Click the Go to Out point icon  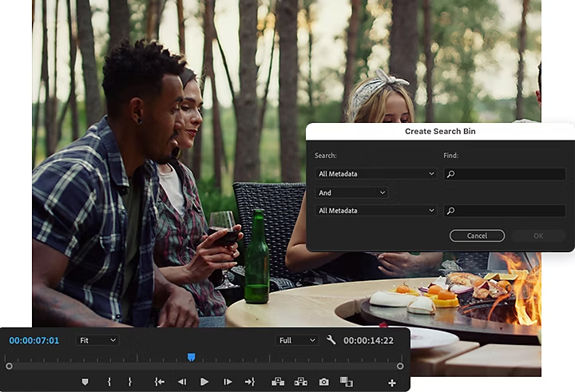tap(249, 382)
